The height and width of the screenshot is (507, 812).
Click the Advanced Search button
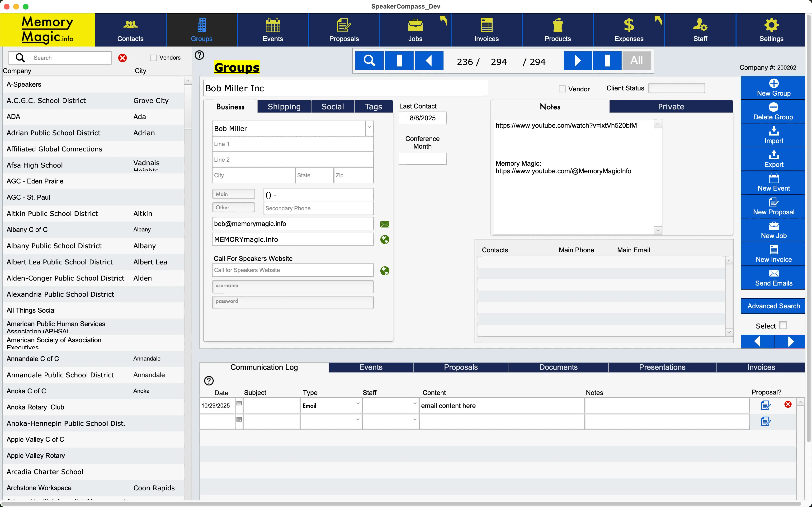tap(773, 306)
